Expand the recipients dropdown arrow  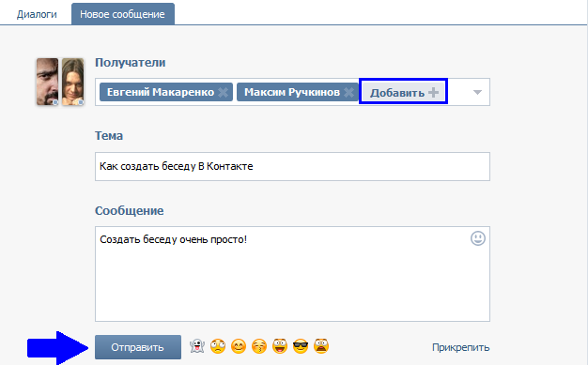477,92
